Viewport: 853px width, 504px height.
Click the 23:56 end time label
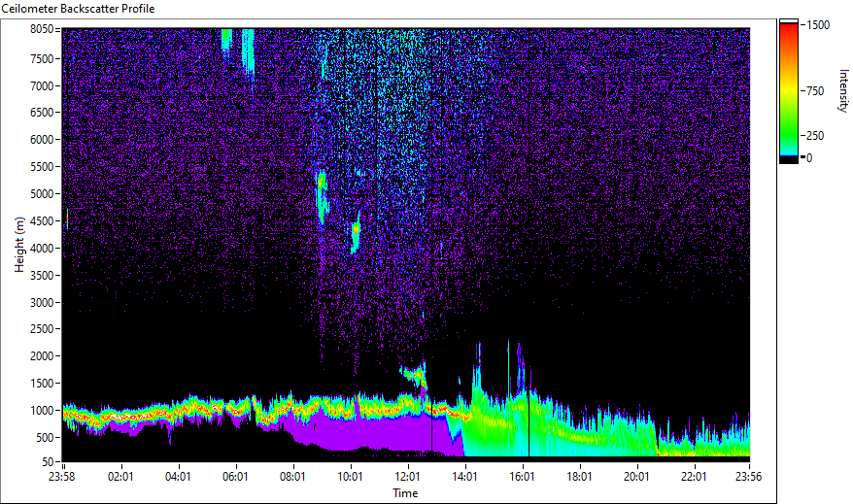[748, 477]
